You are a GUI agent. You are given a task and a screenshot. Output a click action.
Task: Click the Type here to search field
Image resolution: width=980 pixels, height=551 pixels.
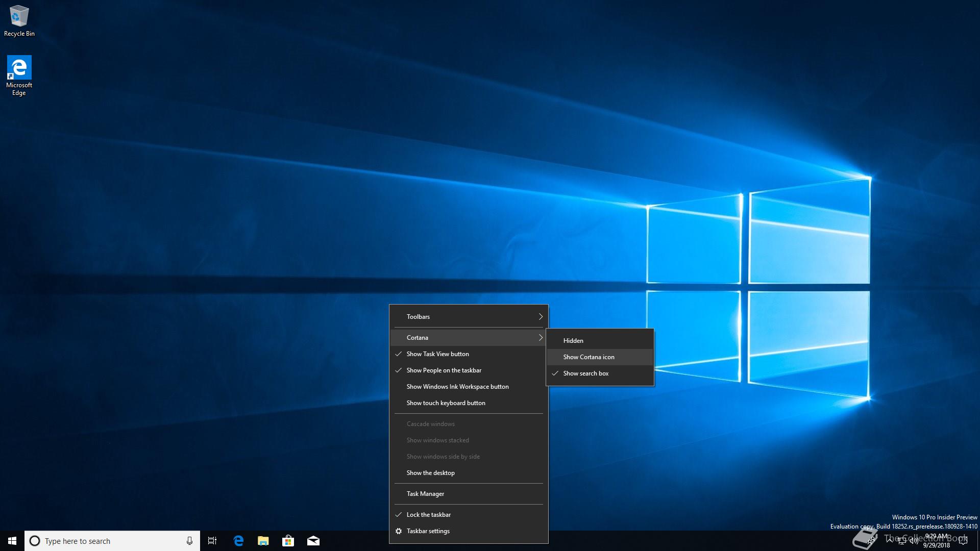[112, 541]
